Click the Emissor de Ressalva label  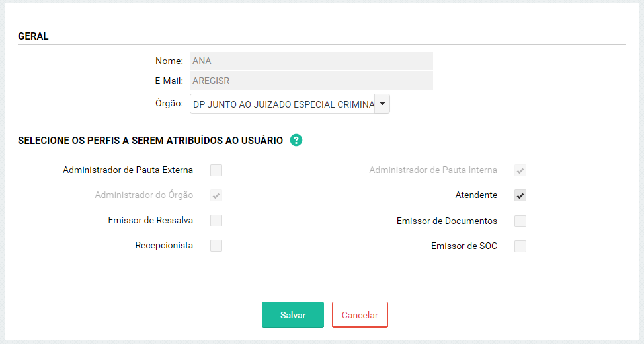[151, 221]
